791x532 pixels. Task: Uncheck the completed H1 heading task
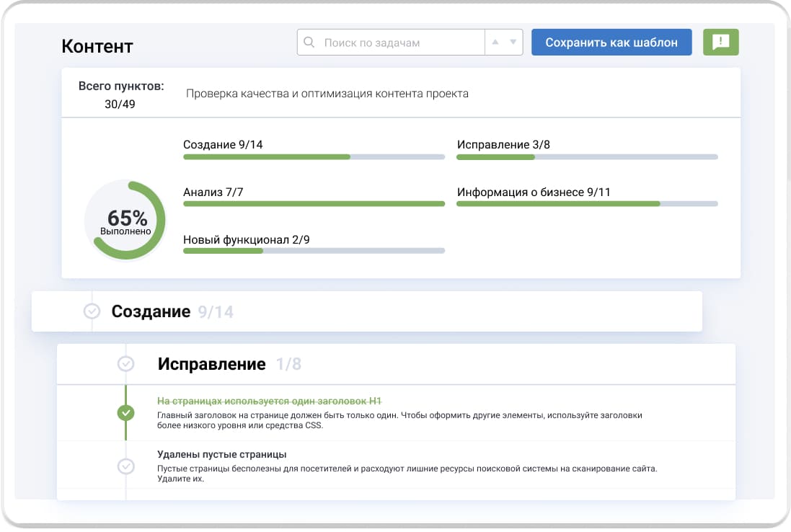click(x=126, y=413)
